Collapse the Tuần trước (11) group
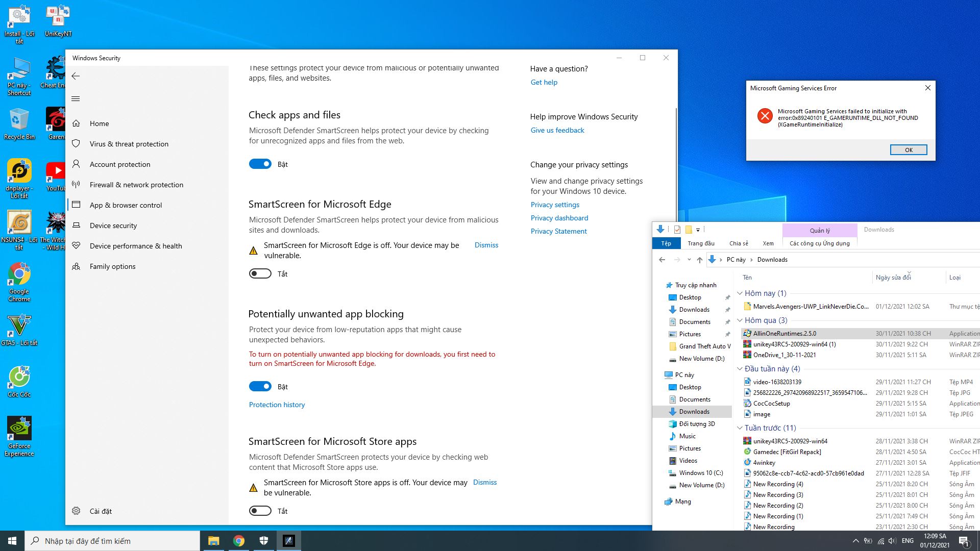Viewport: 980px width, 551px height. click(x=740, y=428)
